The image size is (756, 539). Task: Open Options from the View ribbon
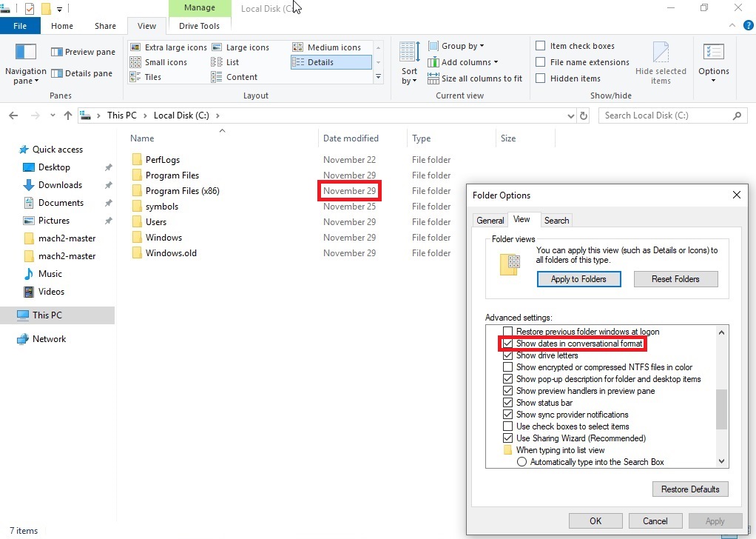713,63
